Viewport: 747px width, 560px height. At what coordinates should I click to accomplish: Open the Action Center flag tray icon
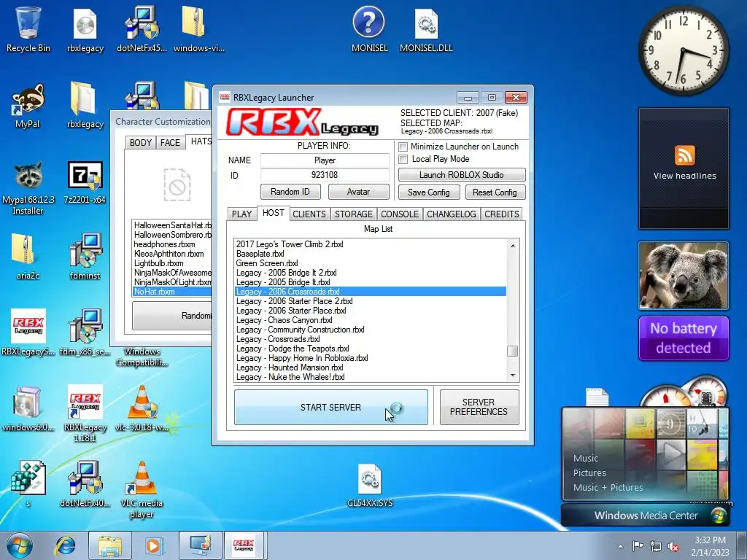(x=638, y=545)
